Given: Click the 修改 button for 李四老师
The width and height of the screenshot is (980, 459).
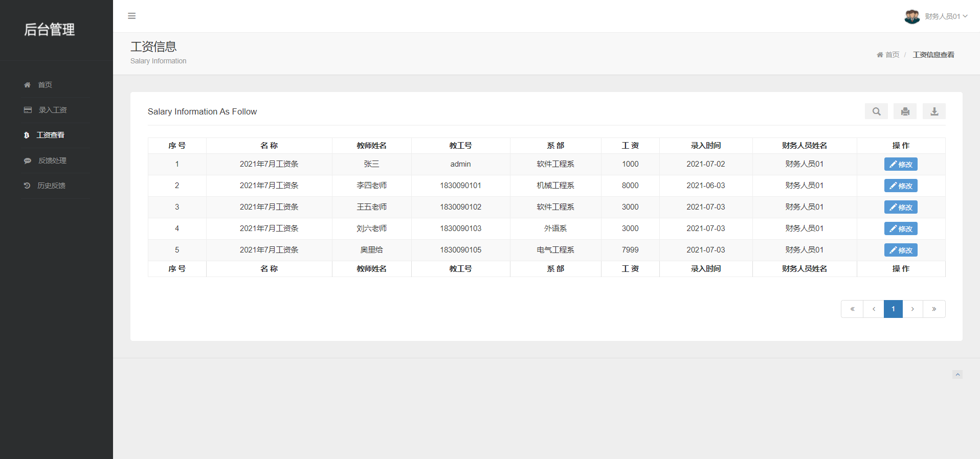Looking at the screenshot, I should click(901, 186).
